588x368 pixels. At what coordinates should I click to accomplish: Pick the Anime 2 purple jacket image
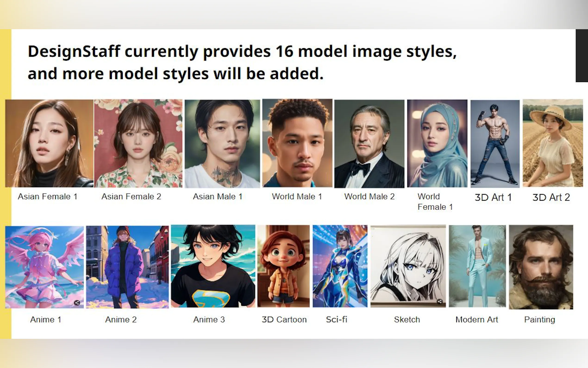(x=127, y=267)
